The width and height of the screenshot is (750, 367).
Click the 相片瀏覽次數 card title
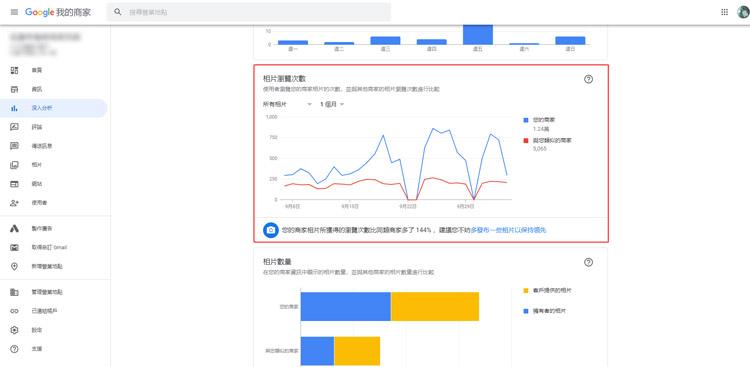pos(284,78)
